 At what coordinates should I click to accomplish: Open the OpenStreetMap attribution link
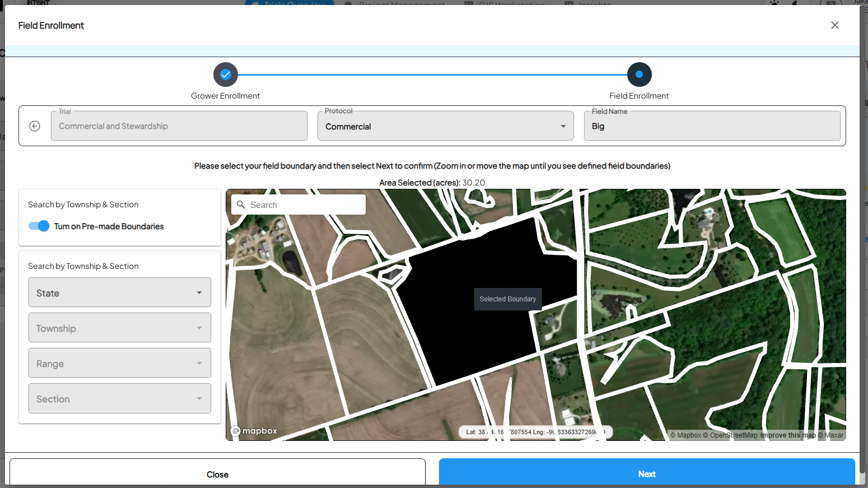[x=730, y=435]
